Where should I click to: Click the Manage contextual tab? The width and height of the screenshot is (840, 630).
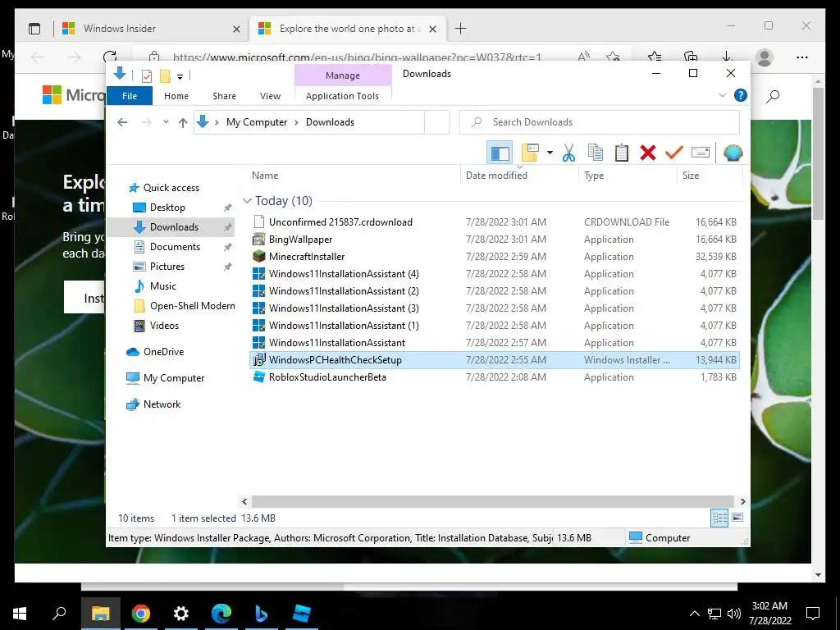[343, 75]
